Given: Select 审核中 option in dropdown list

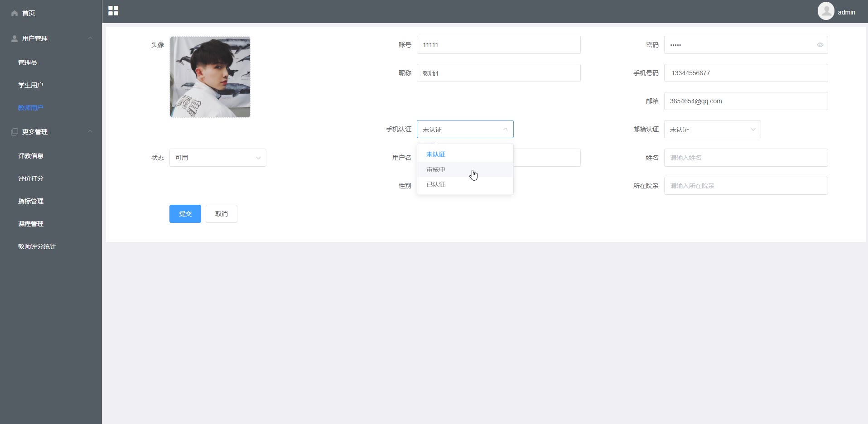Looking at the screenshot, I should pyautogui.click(x=465, y=169).
